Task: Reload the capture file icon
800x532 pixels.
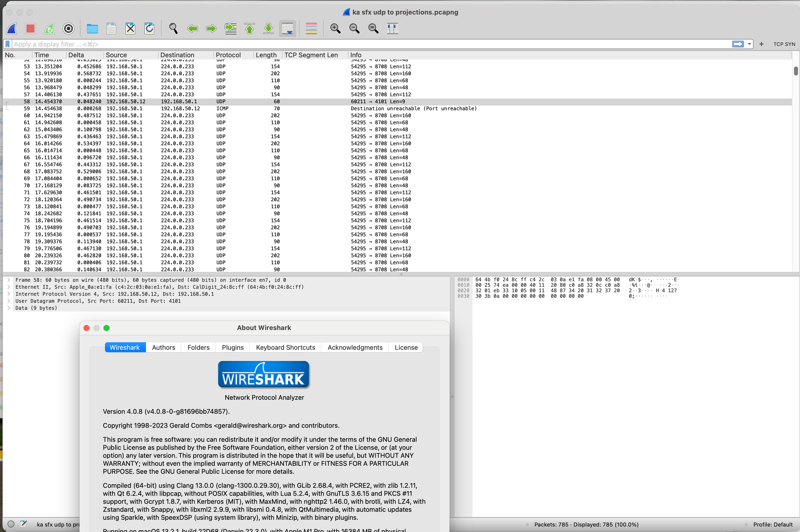Action: [x=149, y=28]
